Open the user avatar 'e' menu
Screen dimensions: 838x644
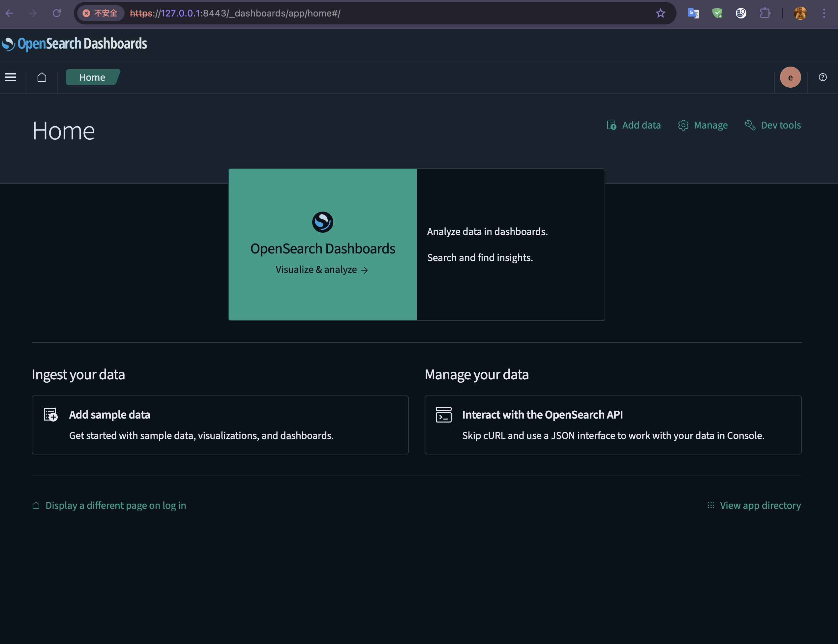pyautogui.click(x=790, y=77)
